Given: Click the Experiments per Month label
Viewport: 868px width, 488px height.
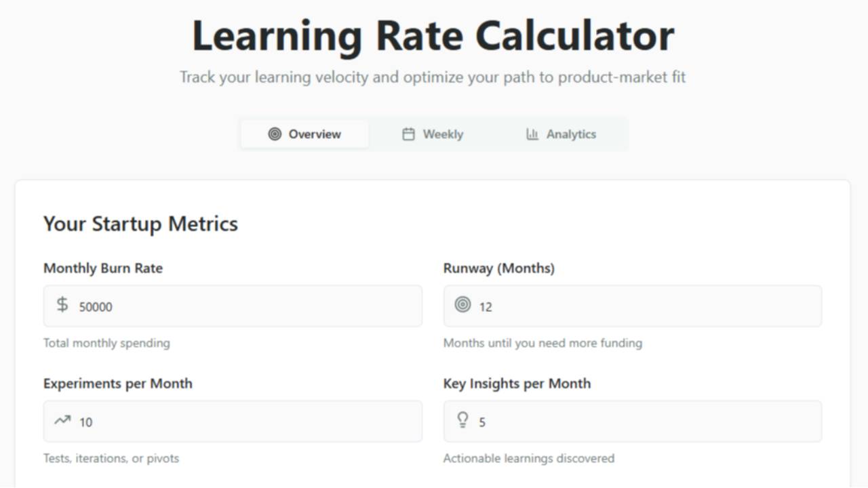Looking at the screenshot, I should [x=118, y=384].
